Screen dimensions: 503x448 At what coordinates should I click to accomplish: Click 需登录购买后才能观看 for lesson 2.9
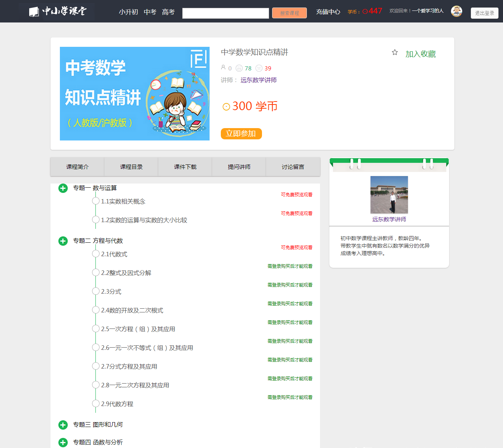(290, 397)
